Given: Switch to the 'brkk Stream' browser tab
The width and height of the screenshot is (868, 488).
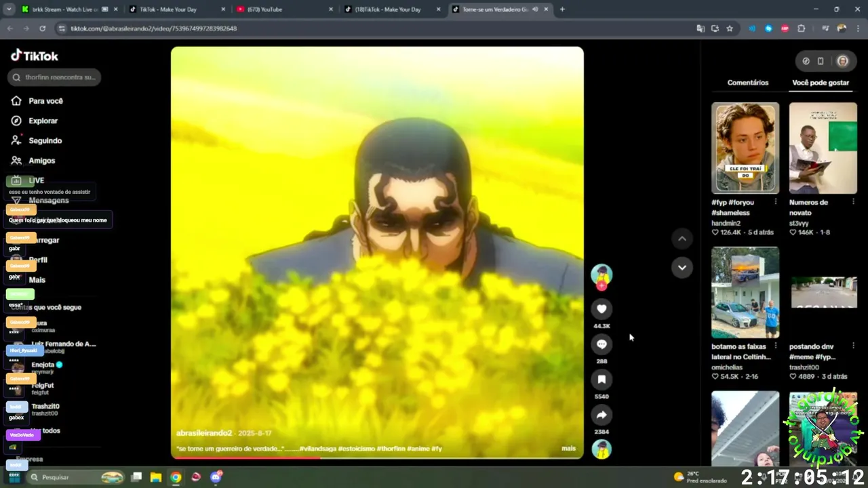Looking at the screenshot, I should (x=69, y=9).
